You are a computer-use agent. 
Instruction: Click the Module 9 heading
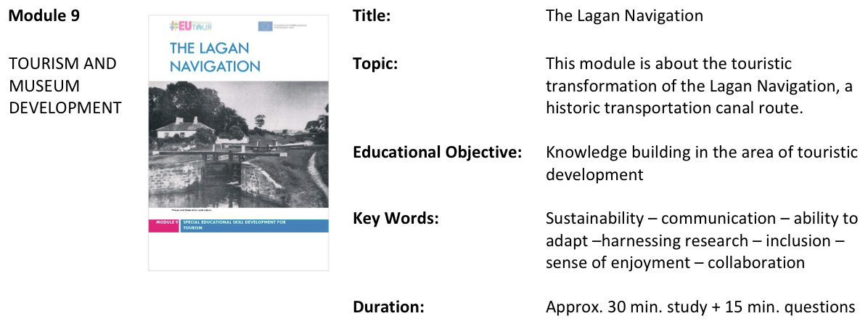coord(44,15)
